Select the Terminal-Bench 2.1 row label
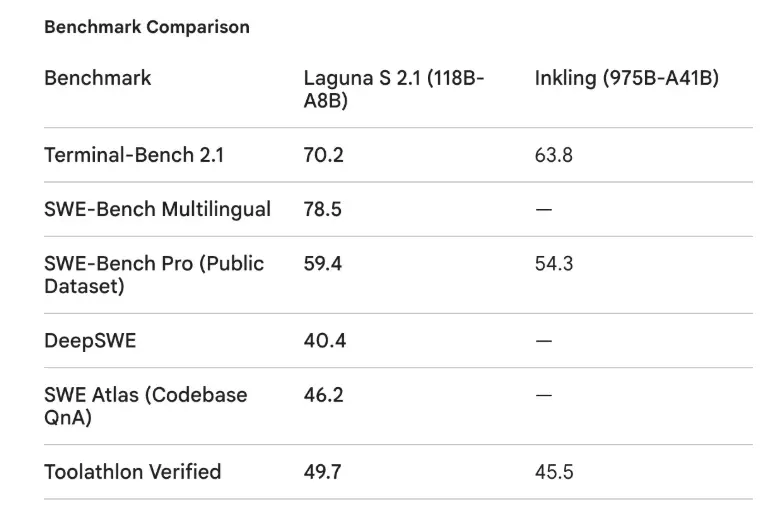This screenshot has width=783, height=521. pos(134,155)
